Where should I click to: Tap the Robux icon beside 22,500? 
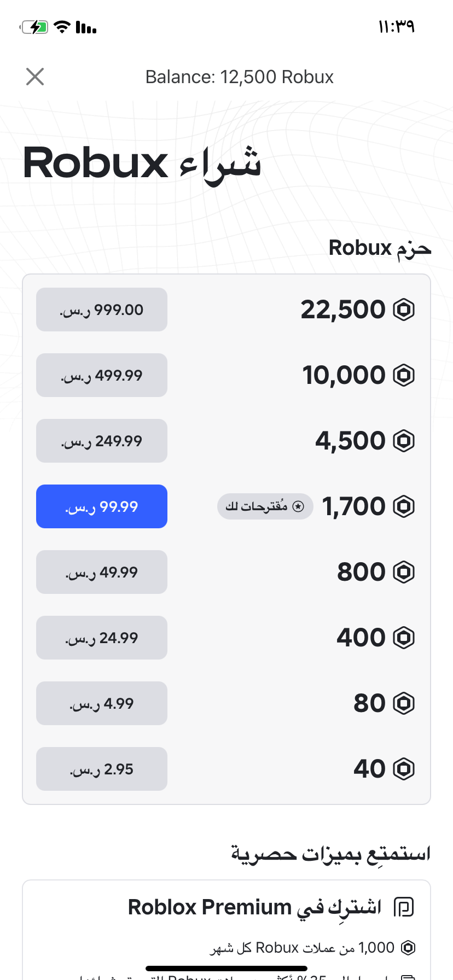tap(404, 310)
